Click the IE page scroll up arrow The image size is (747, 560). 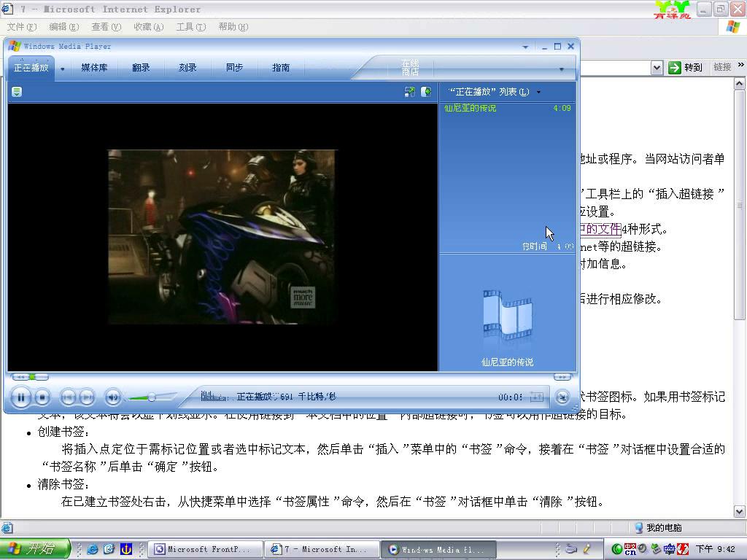[740, 84]
